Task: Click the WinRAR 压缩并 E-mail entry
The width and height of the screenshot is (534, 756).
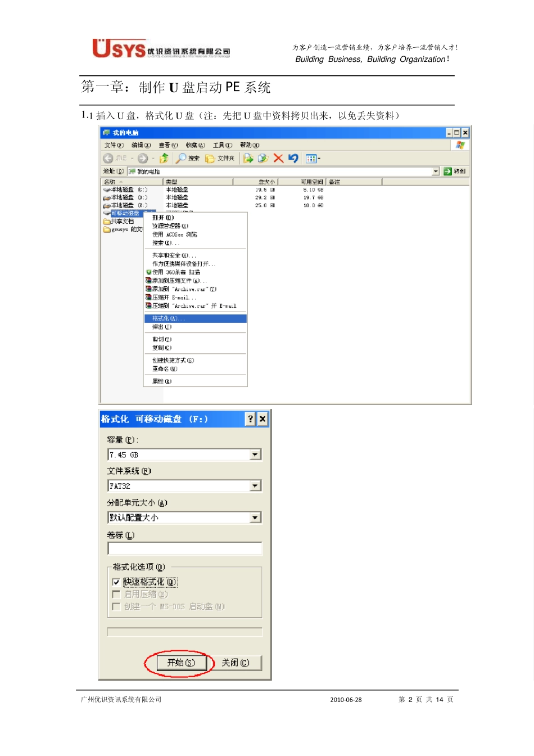Action: [x=196, y=298]
